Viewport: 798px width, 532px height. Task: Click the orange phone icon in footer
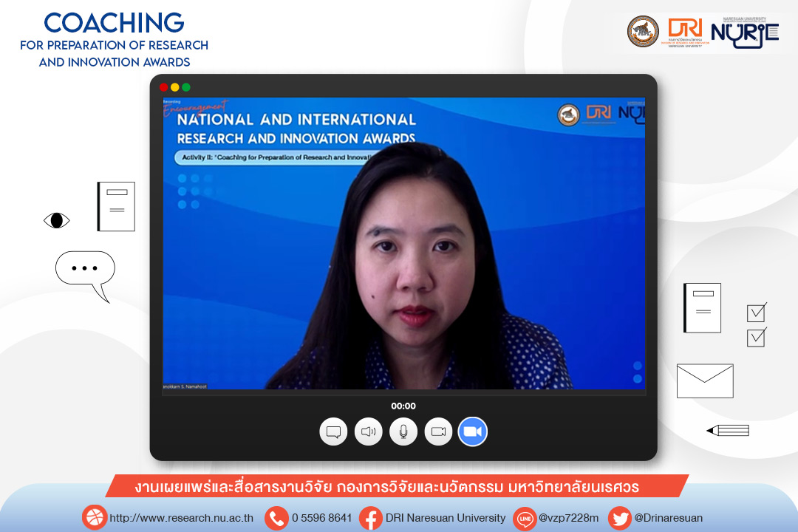tap(276, 518)
